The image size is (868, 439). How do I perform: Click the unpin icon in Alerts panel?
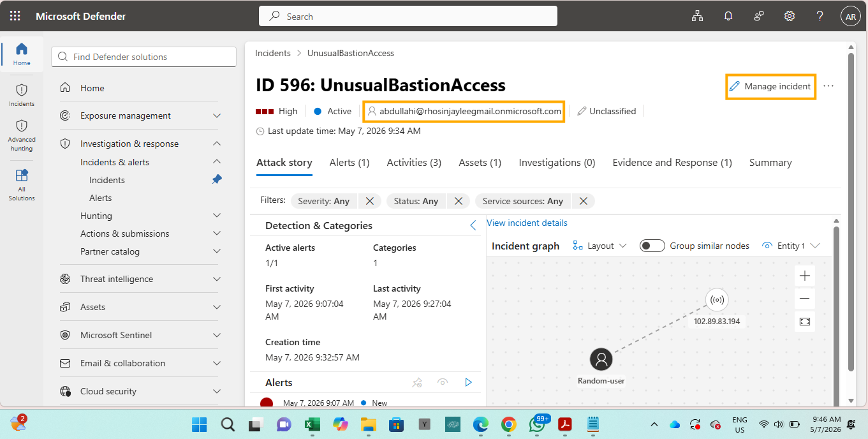417,382
